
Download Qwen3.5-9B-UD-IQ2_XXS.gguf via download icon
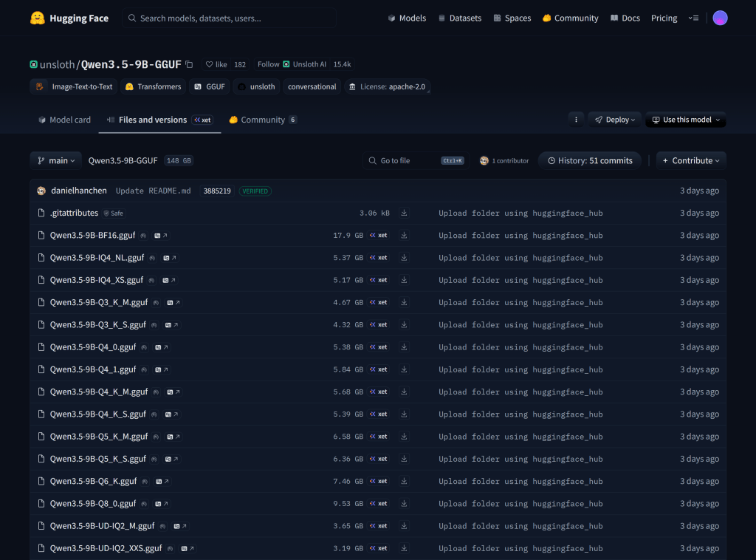tap(404, 548)
